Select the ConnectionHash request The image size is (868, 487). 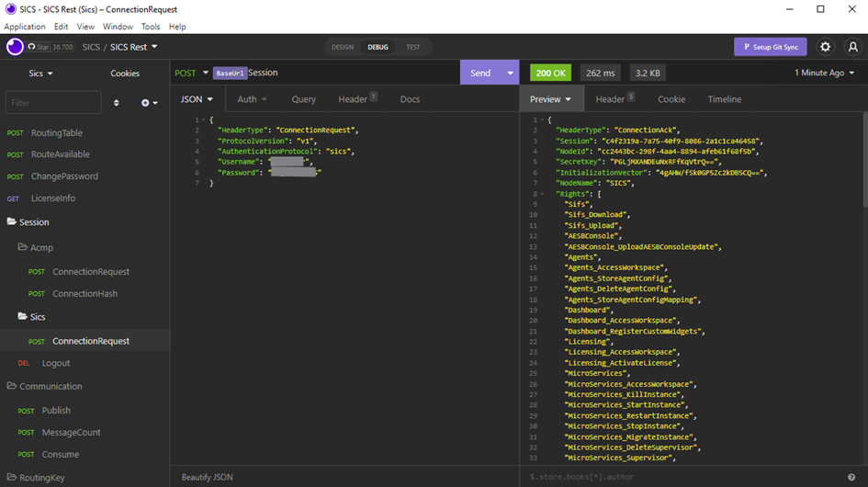coord(85,294)
